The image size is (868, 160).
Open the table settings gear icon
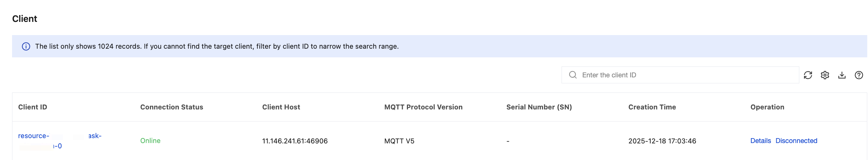click(825, 75)
